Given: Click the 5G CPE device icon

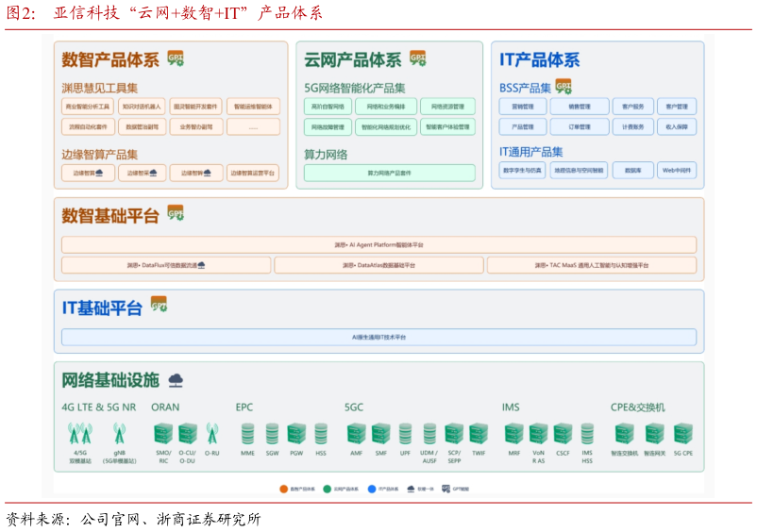Looking at the screenshot, I should (683, 434).
